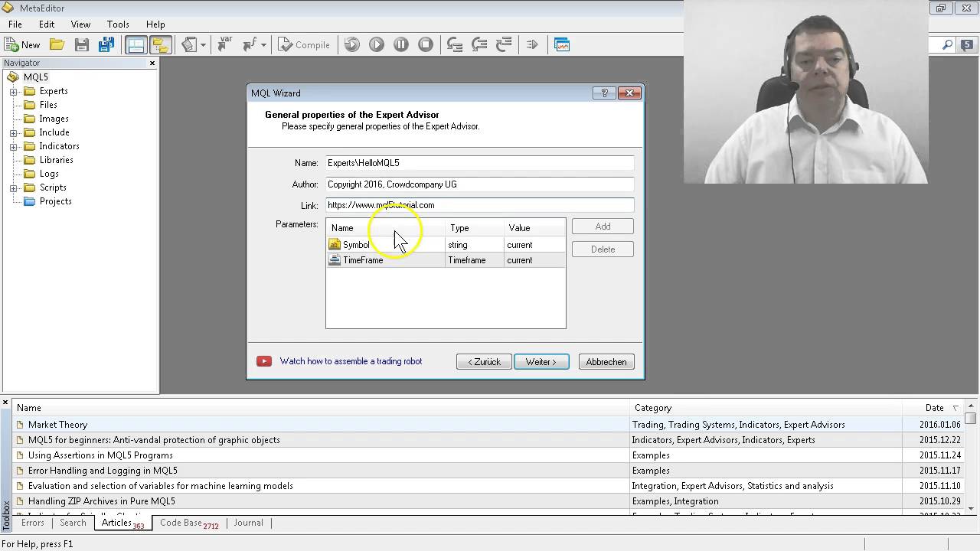Image resolution: width=980 pixels, height=551 pixels.
Task: Save the current file via the floppy icon
Action: pyautogui.click(x=82, y=45)
